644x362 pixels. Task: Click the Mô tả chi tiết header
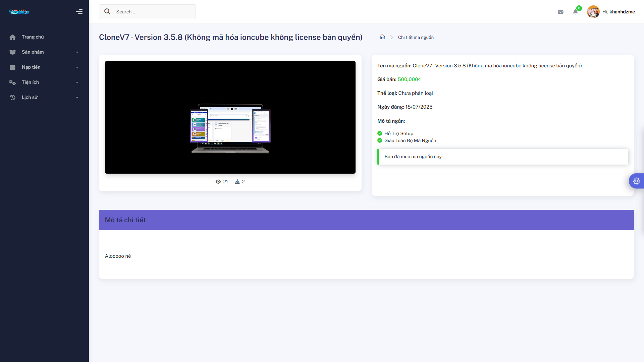[125, 220]
